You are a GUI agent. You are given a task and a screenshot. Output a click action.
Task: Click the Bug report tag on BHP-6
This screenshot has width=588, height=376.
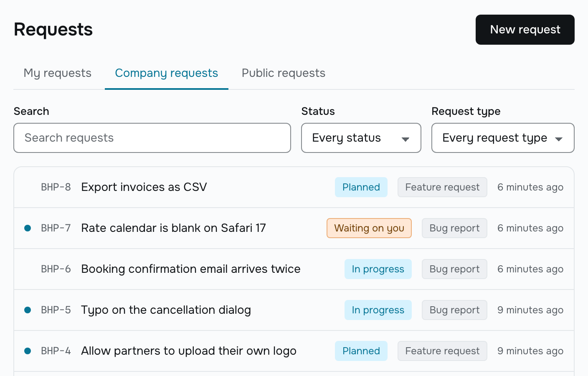coord(454,269)
